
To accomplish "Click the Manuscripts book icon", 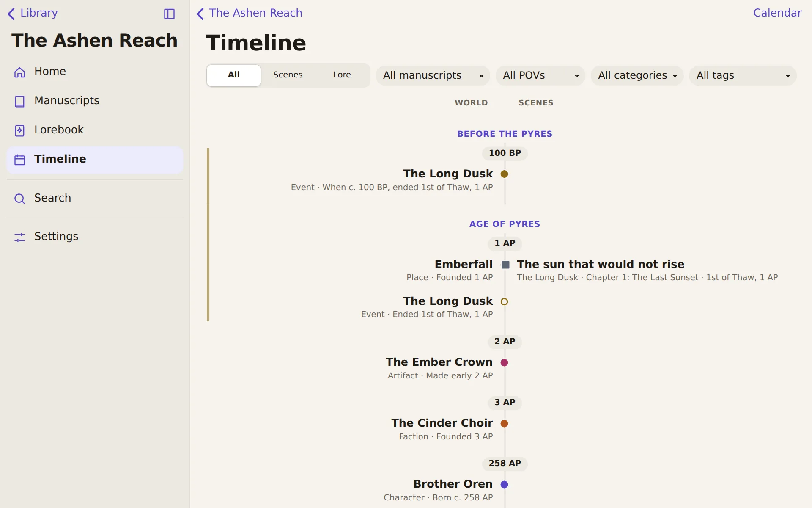I will 20,101.
